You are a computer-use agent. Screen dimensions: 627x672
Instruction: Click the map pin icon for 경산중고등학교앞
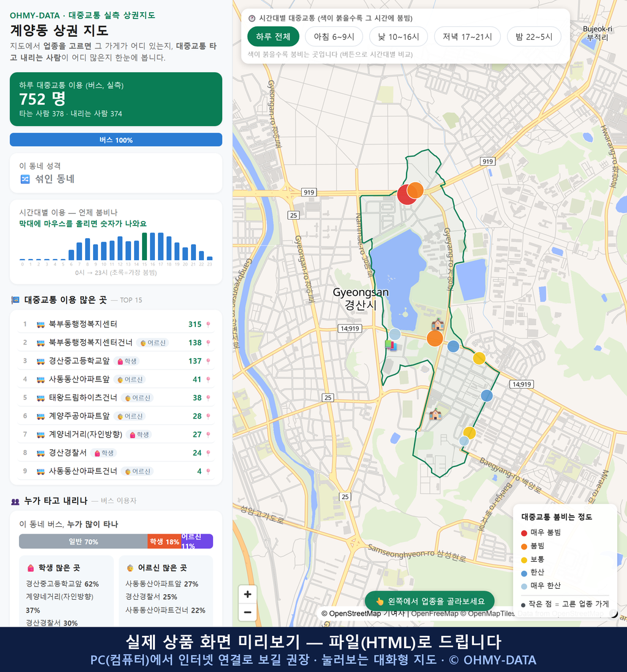(x=208, y=361)
